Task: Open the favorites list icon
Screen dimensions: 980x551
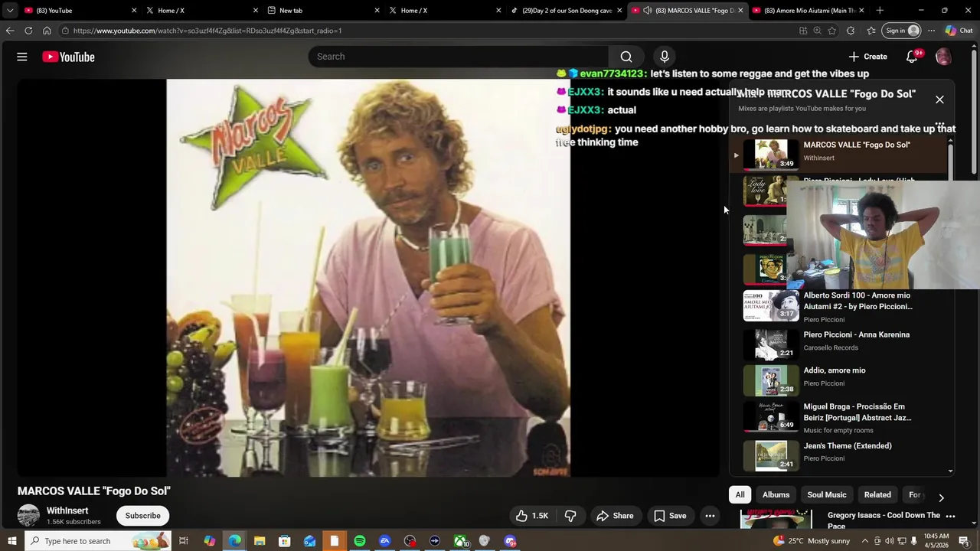Action: click(871, 31)
